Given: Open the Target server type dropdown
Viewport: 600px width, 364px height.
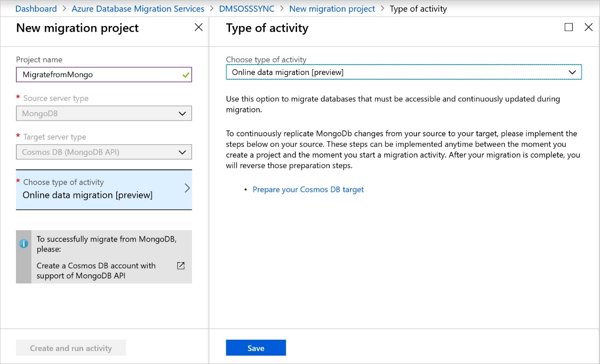Looking at the screenshot, I should point(104,152).
